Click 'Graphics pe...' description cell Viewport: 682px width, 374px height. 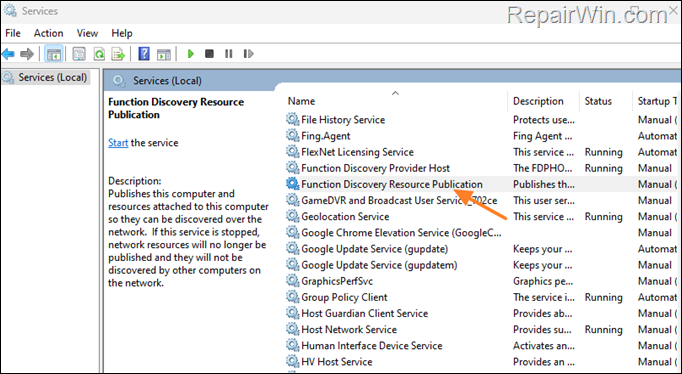[x=543, y=281]
